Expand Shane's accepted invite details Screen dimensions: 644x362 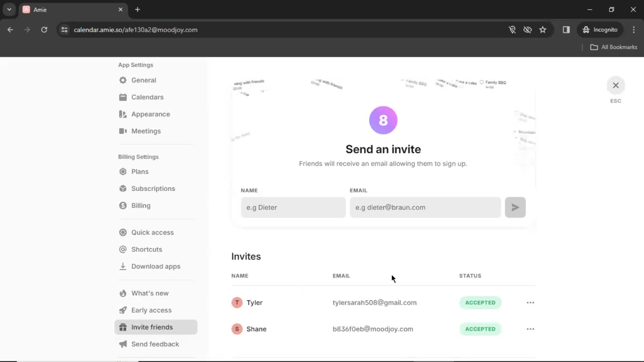530,328
